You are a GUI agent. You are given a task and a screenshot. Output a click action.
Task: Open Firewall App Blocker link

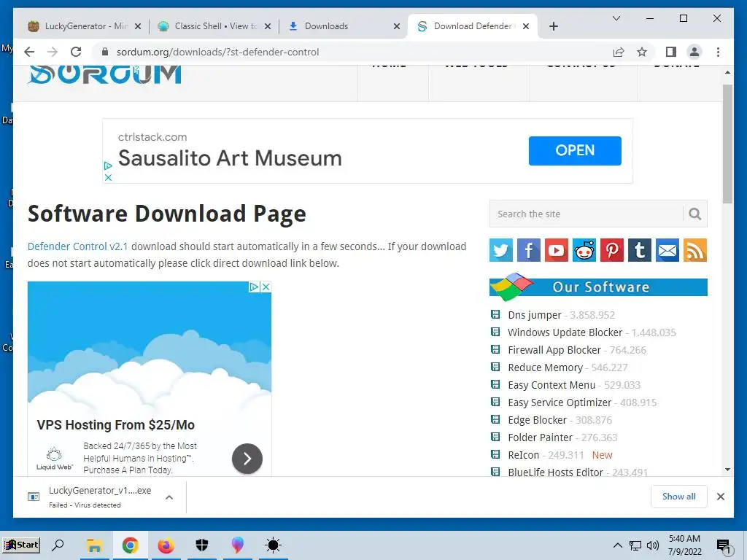(554, 350)
